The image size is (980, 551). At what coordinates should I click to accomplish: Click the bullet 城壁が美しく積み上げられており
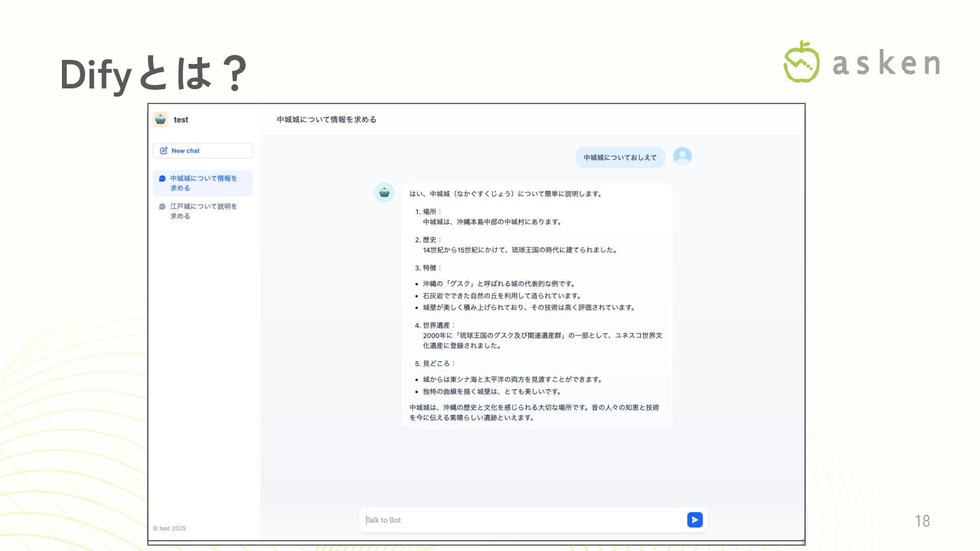(529, 307)
